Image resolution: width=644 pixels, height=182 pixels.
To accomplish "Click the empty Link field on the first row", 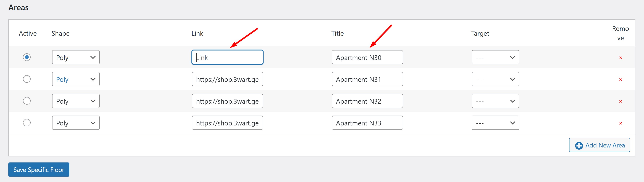I will 227,57.
